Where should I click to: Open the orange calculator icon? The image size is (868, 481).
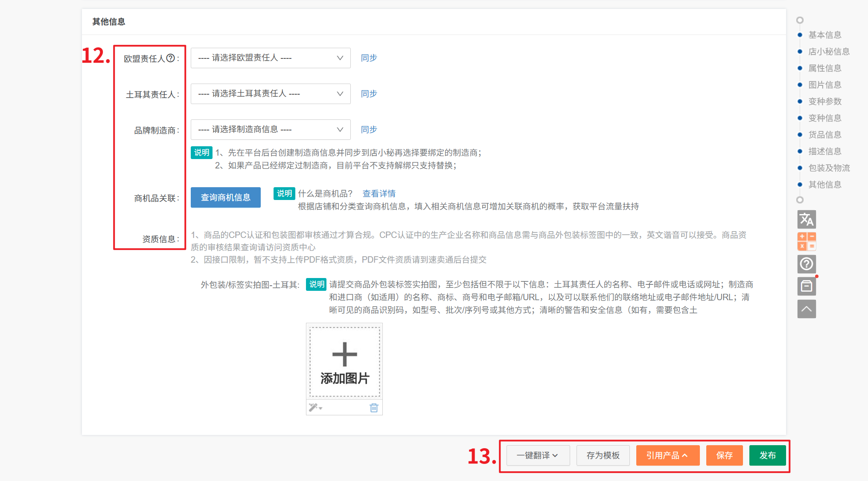[806, 241]
